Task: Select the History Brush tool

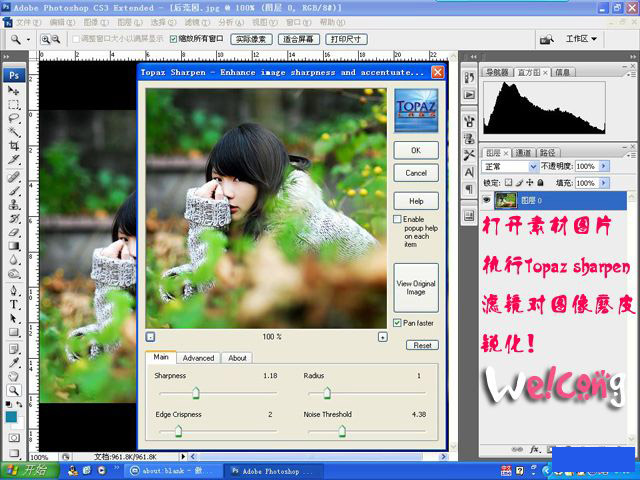Action: (13, 218)
